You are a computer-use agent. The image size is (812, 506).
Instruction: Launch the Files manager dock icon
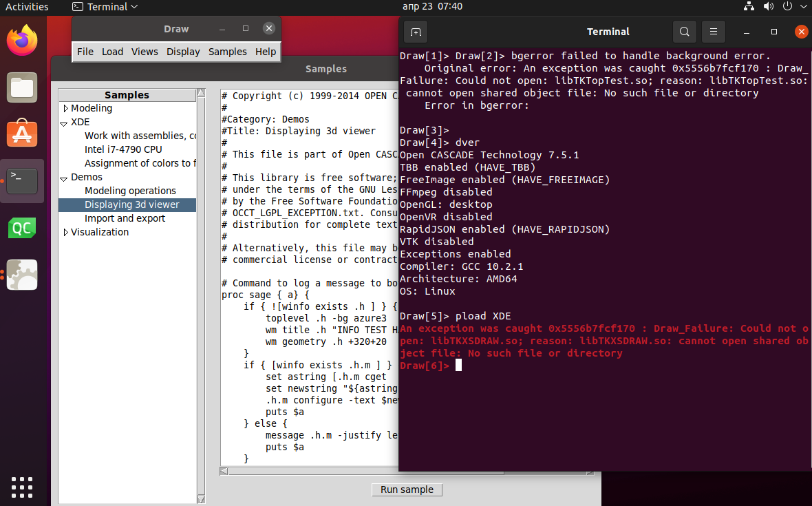[23, 87]
